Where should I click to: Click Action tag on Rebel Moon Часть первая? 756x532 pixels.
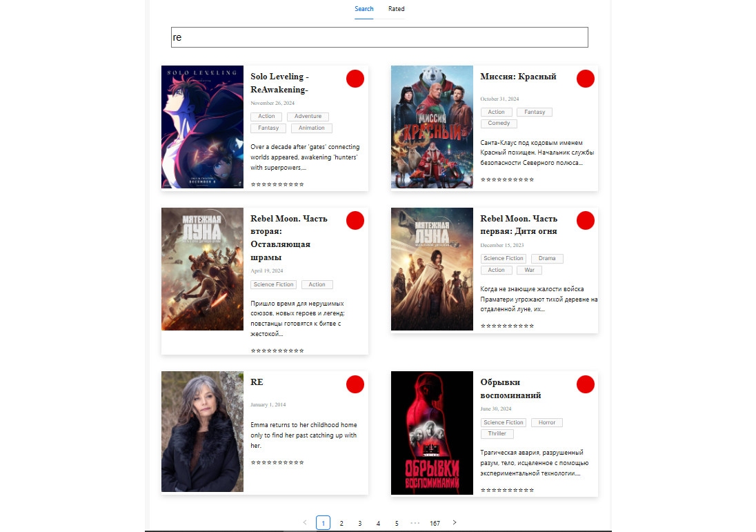496,270
